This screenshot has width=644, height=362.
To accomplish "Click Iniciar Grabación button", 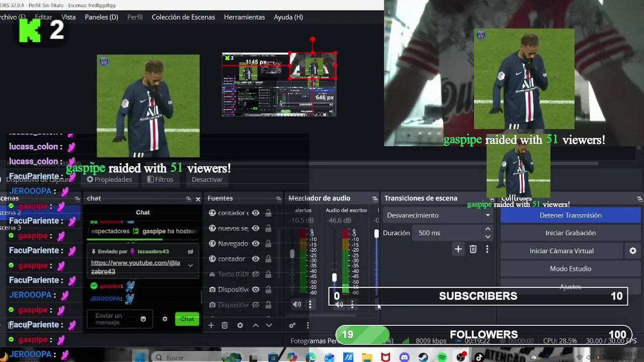I will pos(571,233).
